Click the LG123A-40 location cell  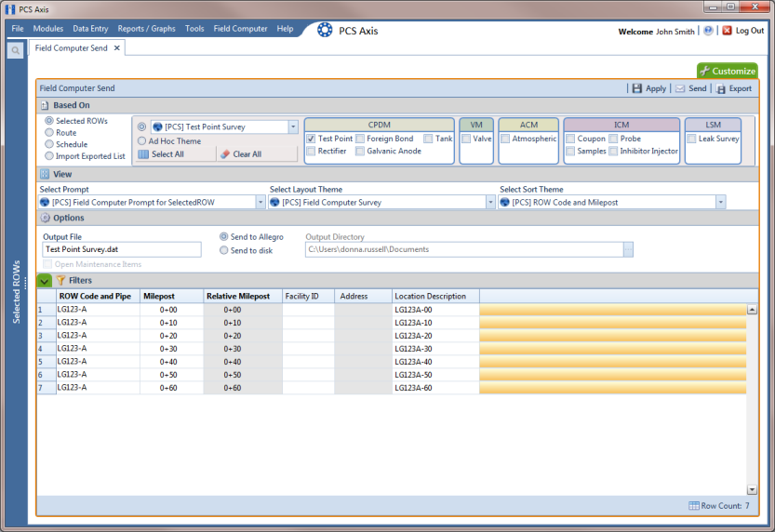tap(435, 362)
